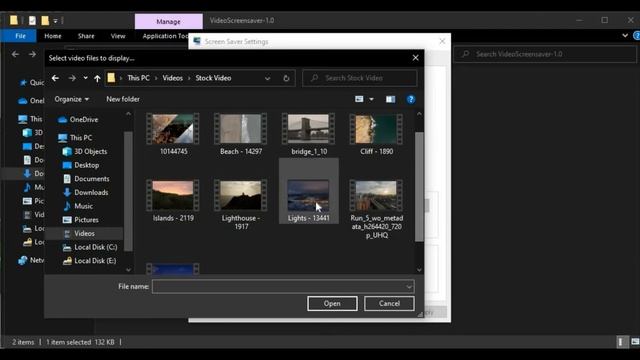Open Local Disk (E:) in dialog

tap(89, 261)
